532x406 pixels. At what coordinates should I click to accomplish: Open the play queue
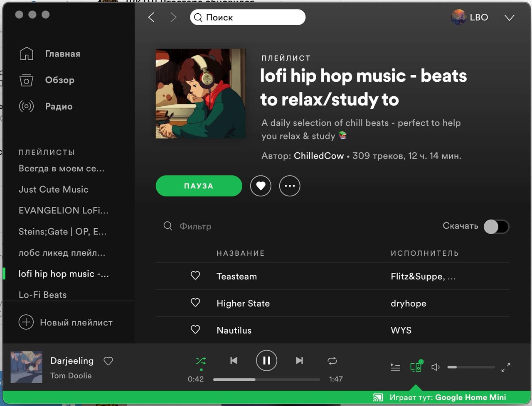(395, 367)
